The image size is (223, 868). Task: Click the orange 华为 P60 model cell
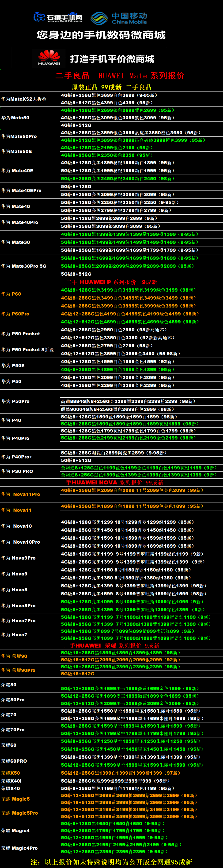click(30, 294)
